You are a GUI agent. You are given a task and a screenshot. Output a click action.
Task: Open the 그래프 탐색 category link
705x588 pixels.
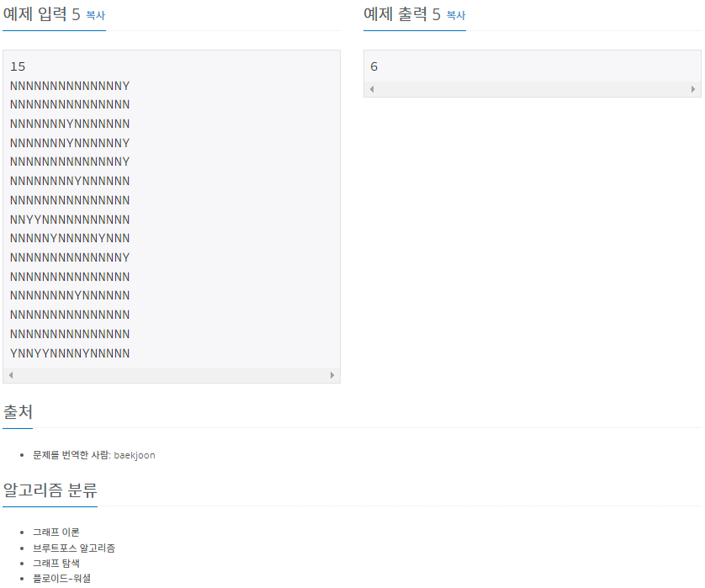(x=56, y=564)
